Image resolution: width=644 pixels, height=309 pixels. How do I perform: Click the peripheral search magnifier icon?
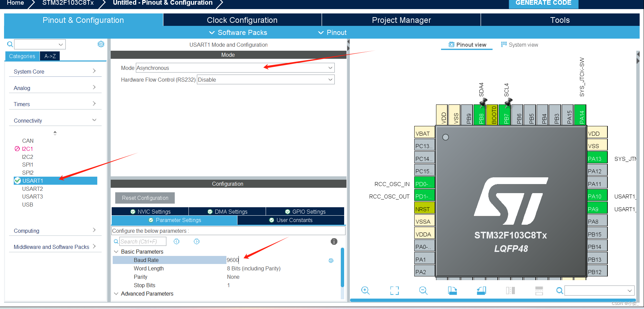click(10, 44)
